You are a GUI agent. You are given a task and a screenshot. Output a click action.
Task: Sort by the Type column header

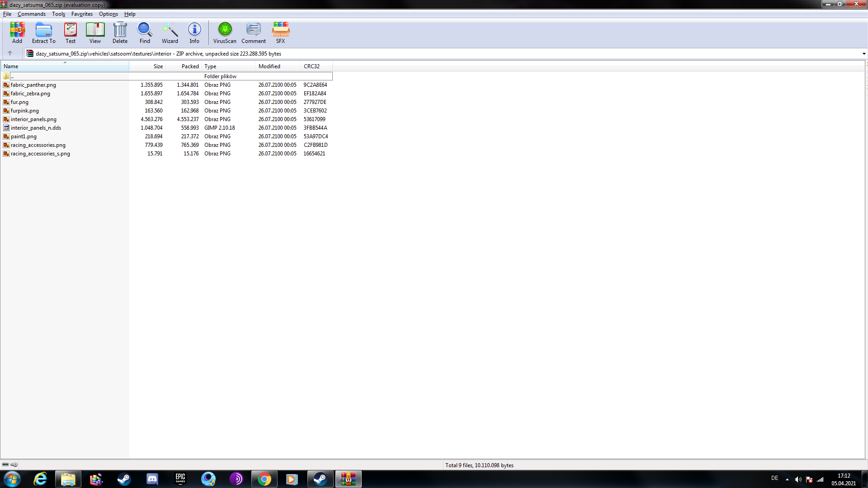pos(229,66)
